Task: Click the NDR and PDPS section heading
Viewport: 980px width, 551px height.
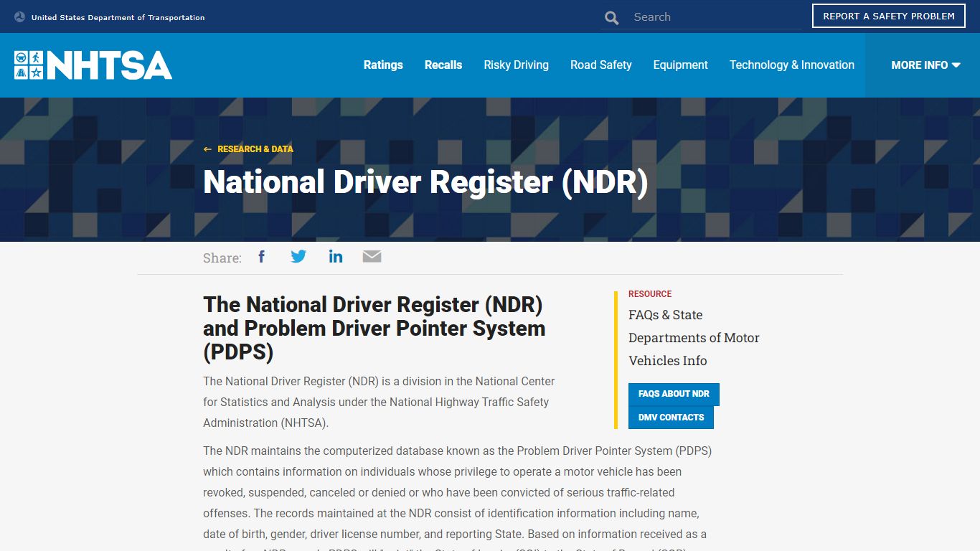Action: pos(374,328)
